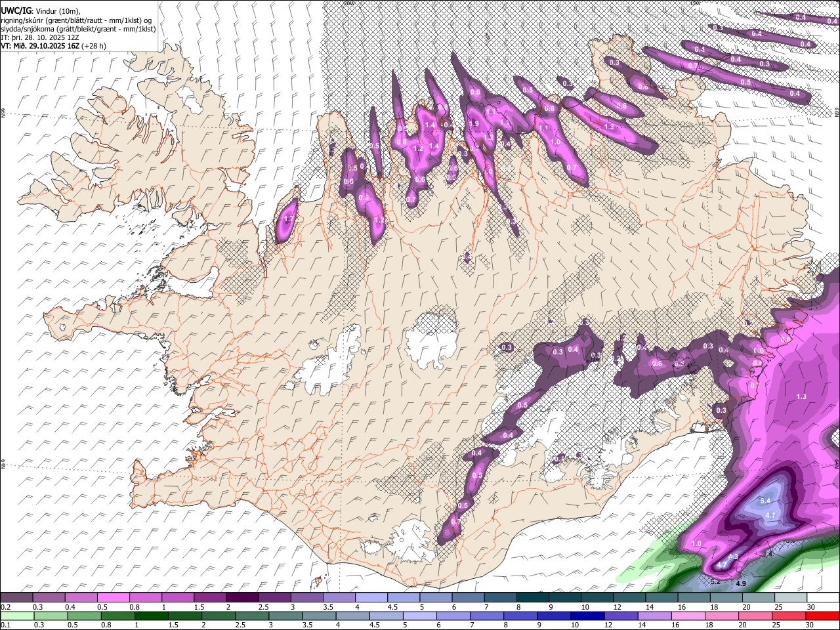Pick the light violet swatch above lower-scale 14
The width and height of the screenshot is (840, 630).
point(654,616)
